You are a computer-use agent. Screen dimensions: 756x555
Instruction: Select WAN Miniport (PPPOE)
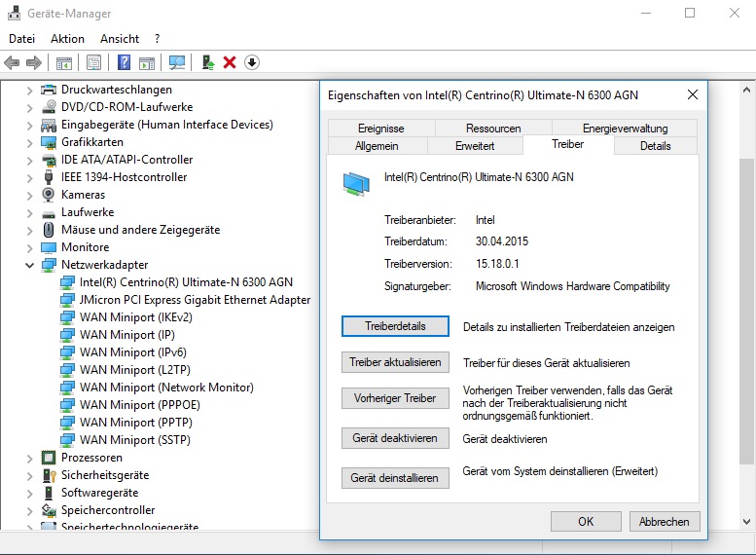click(x=140, y=405)
